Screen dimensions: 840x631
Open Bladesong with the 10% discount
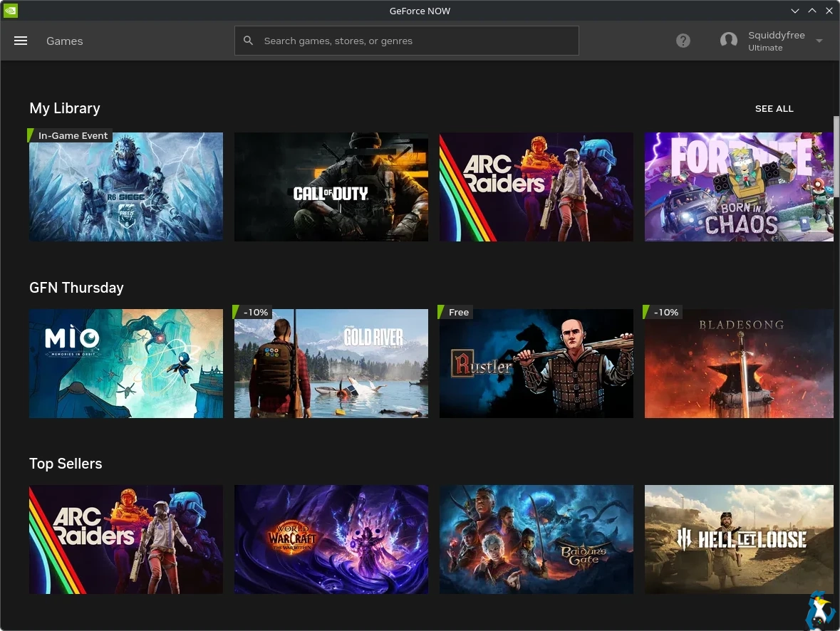pos(739,363)
